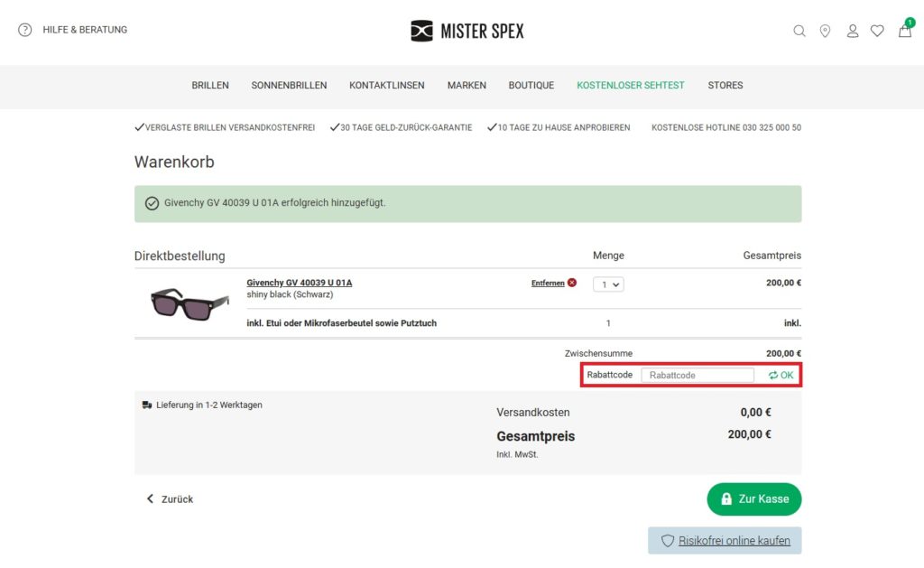Open the store locator pin icon

pos(825,30)
